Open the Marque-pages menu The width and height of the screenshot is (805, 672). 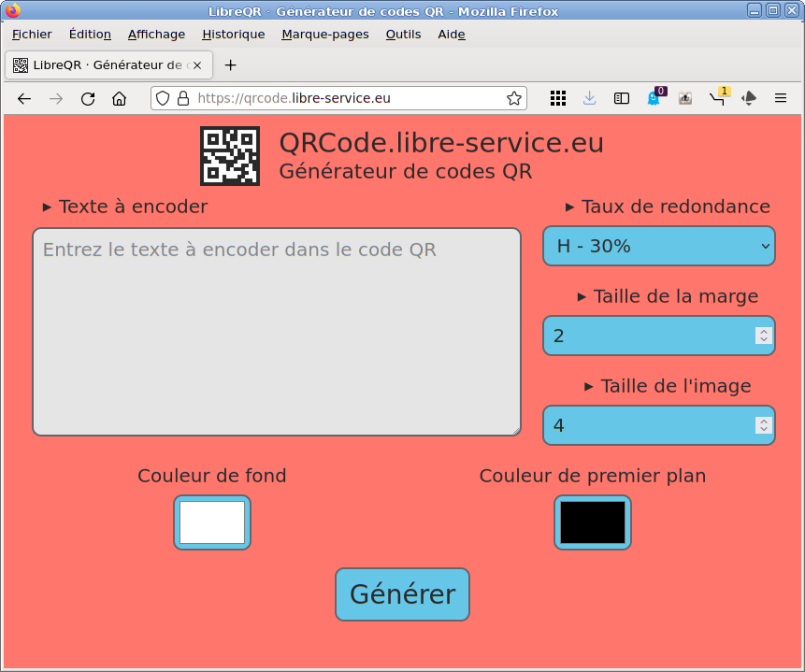pyautogui.click(x=325, y=35)
